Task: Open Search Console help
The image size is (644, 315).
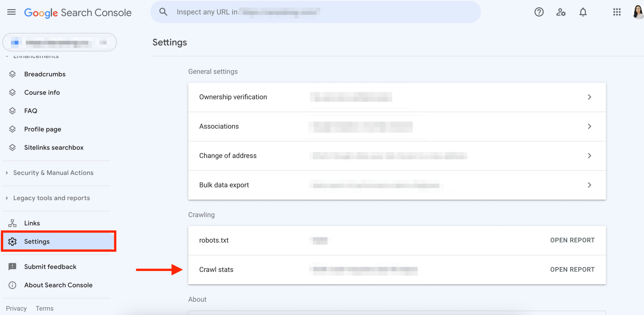Action: coord(539,12)
